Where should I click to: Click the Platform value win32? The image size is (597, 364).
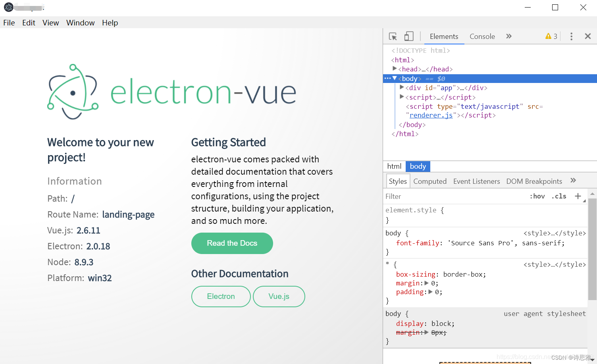tap(100, 278)
